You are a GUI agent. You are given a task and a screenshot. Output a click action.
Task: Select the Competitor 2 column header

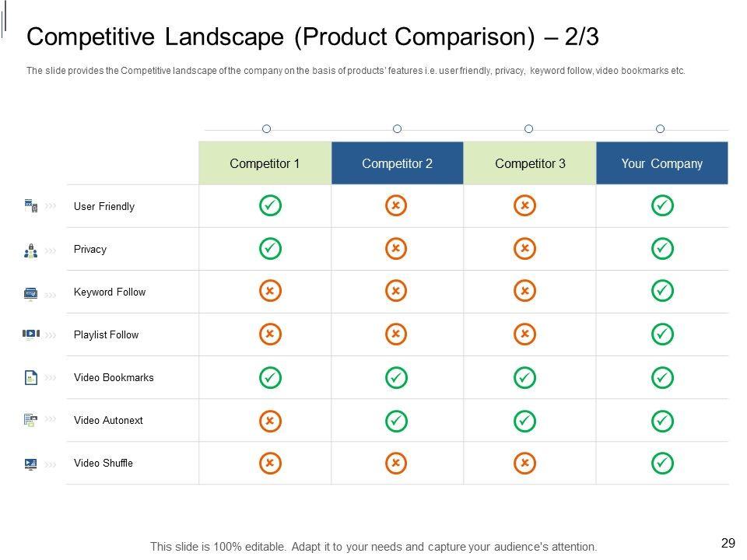[397, 163]
